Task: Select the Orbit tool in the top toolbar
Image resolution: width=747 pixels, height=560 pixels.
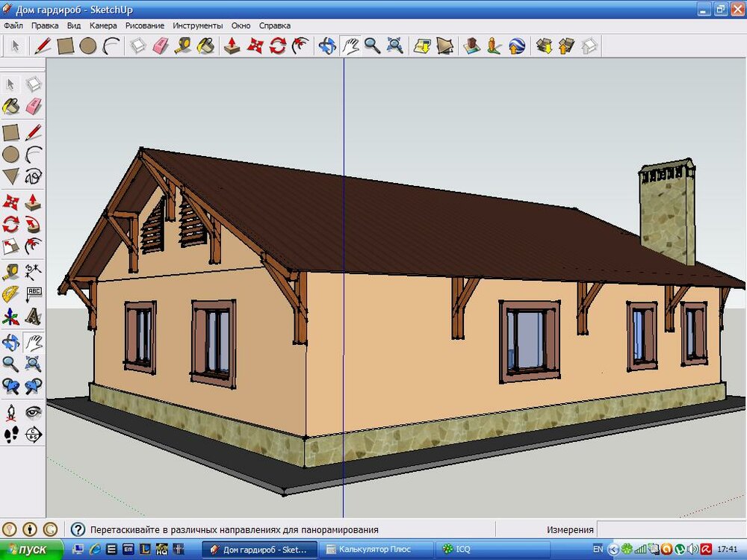Action: coord(326,46)
